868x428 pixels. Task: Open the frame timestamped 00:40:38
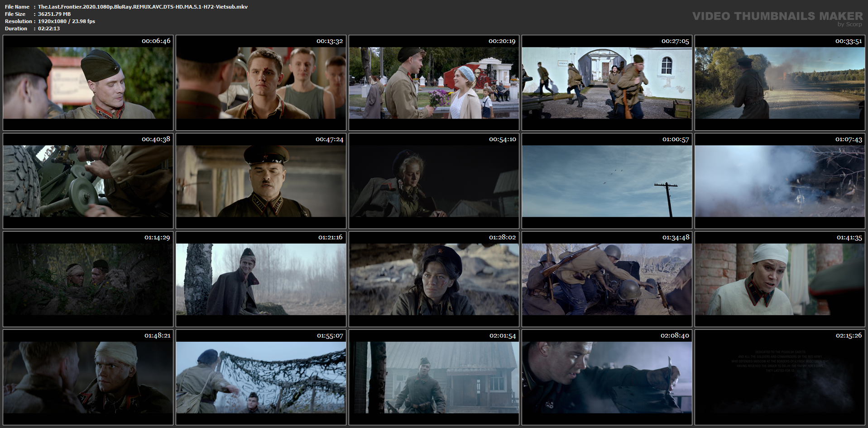pyautogui.click(x=88, y=181)
